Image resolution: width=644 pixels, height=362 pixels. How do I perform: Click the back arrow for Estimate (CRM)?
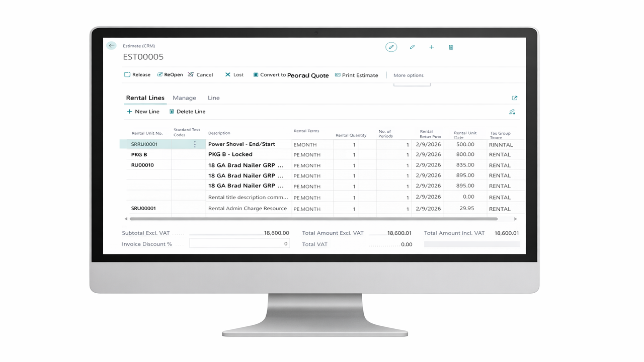point(111,45)
